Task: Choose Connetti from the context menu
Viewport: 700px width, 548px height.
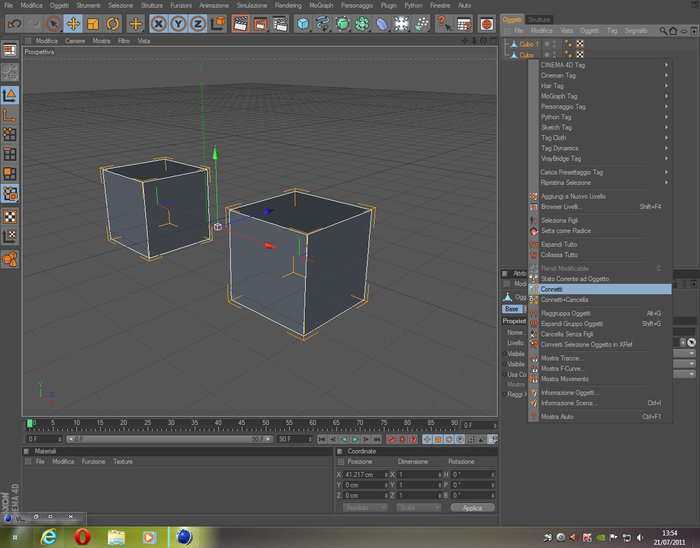Action: pos(600,289)
